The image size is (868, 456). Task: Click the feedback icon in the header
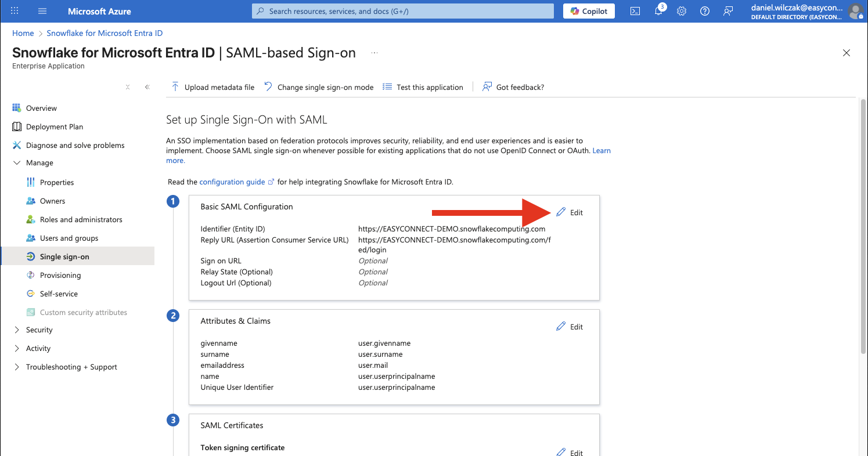point(728,11)
